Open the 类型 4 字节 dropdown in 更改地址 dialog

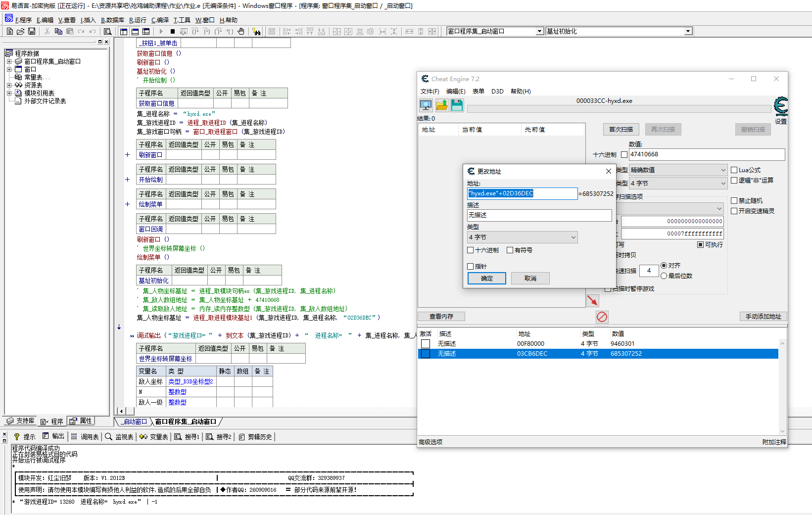click(522, 237)
